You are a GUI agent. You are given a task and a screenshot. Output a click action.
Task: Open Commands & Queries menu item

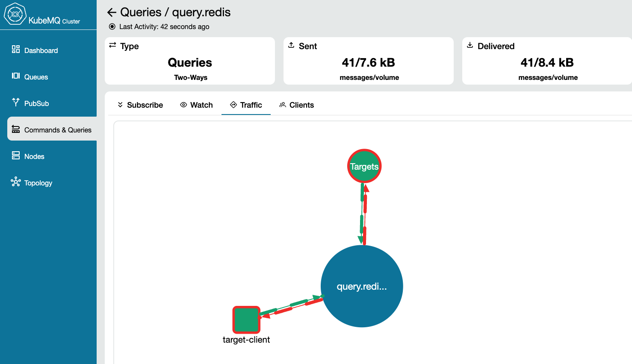point(58,130)
